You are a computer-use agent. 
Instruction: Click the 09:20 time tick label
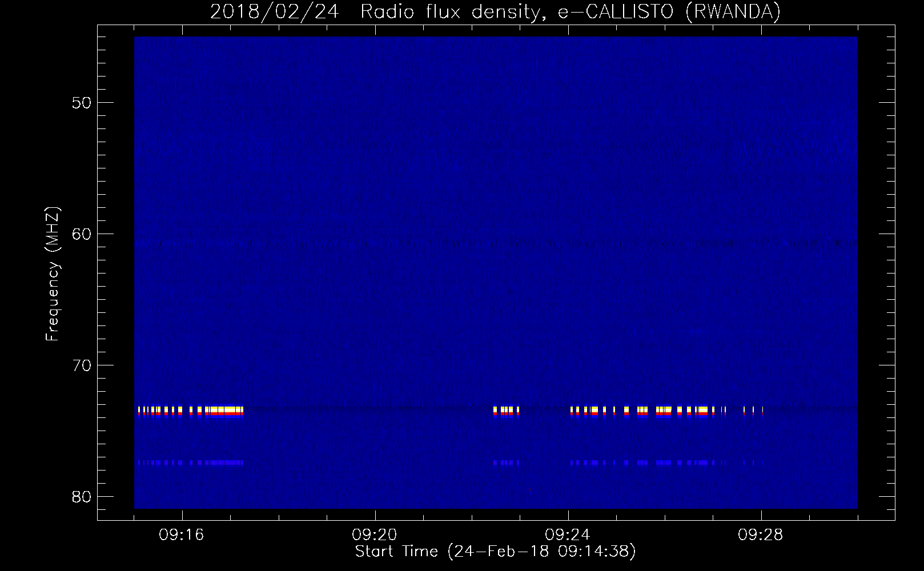(375, 535)
